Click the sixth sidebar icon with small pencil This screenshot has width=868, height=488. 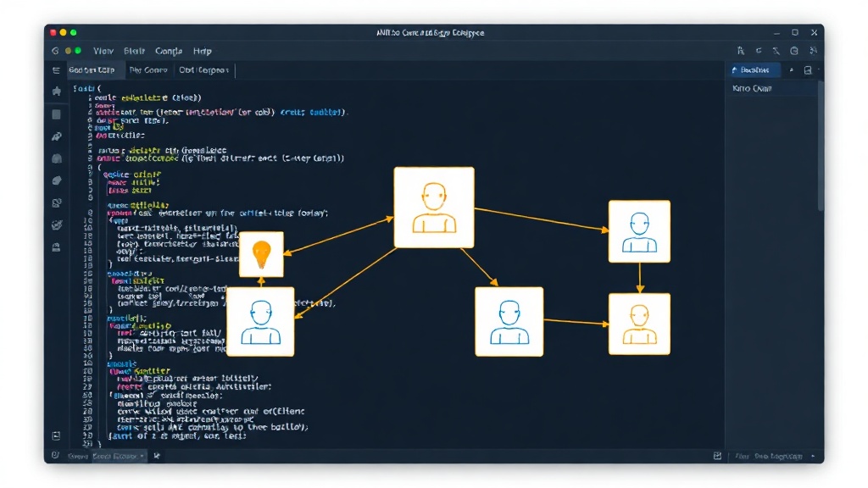tap(57, 203)
